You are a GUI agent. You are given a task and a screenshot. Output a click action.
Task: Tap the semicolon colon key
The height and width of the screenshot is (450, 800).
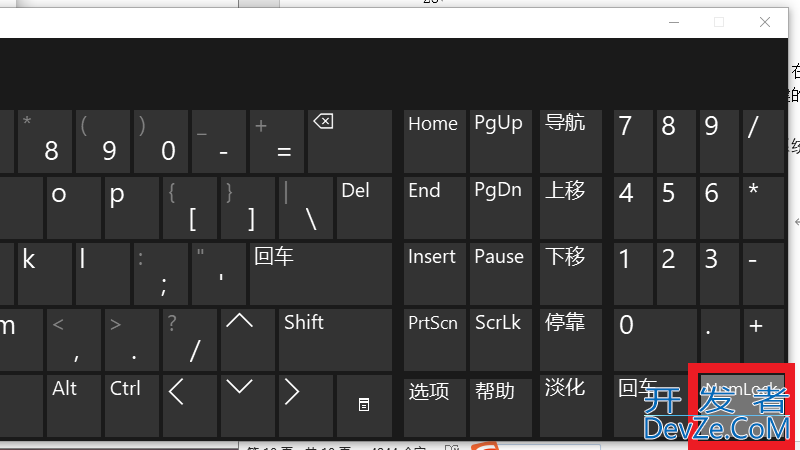click(161, 274)
